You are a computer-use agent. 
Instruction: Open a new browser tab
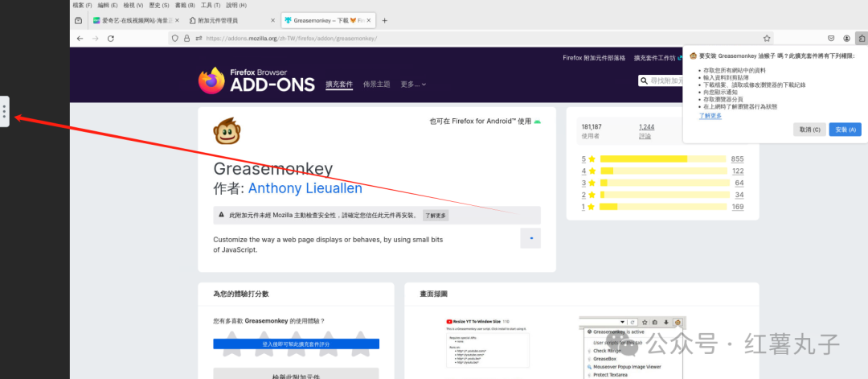coord(385,20)
